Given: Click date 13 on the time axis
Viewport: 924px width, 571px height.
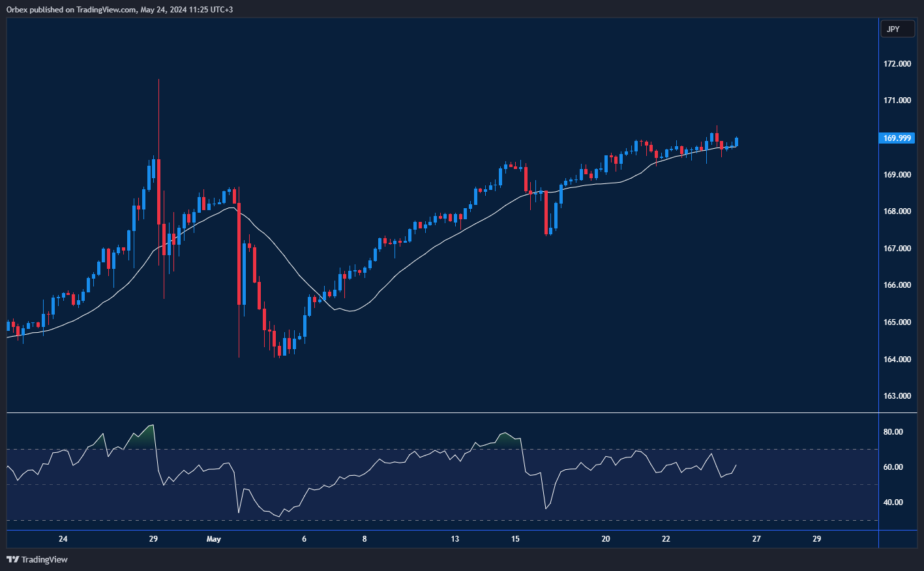Looking at the screenshot, I should coord(455,539).
